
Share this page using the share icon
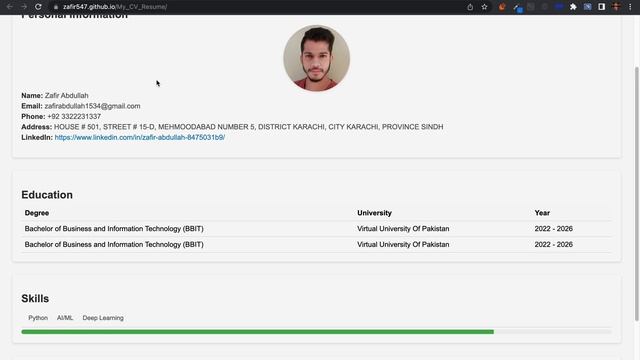click(x=470, y=7)
